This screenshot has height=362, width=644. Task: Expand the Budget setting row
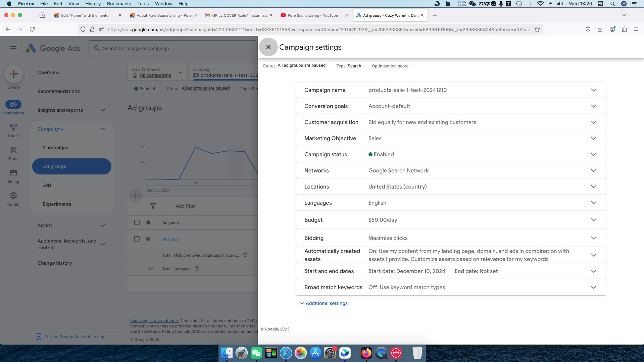(x=593, y=220)
